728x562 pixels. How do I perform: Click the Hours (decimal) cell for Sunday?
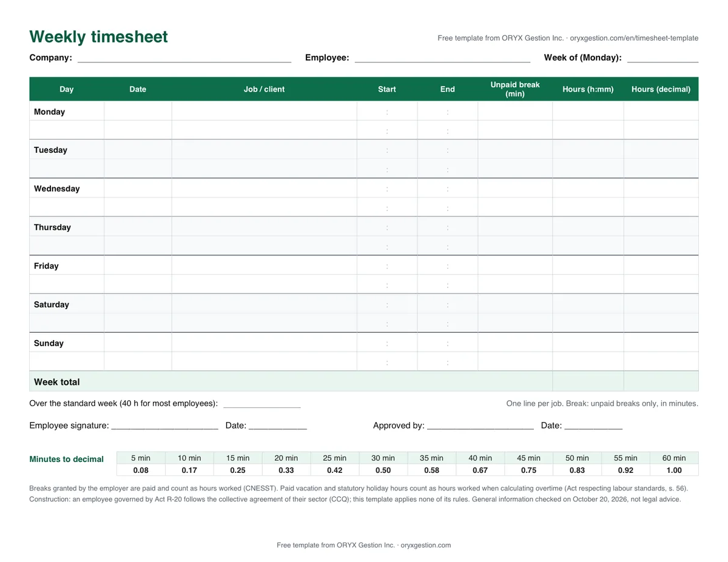[x=661, y=343]
